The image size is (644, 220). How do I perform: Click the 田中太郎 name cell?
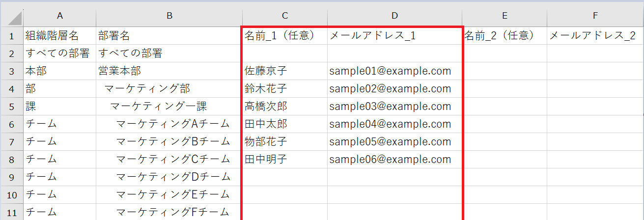point(285,124)
